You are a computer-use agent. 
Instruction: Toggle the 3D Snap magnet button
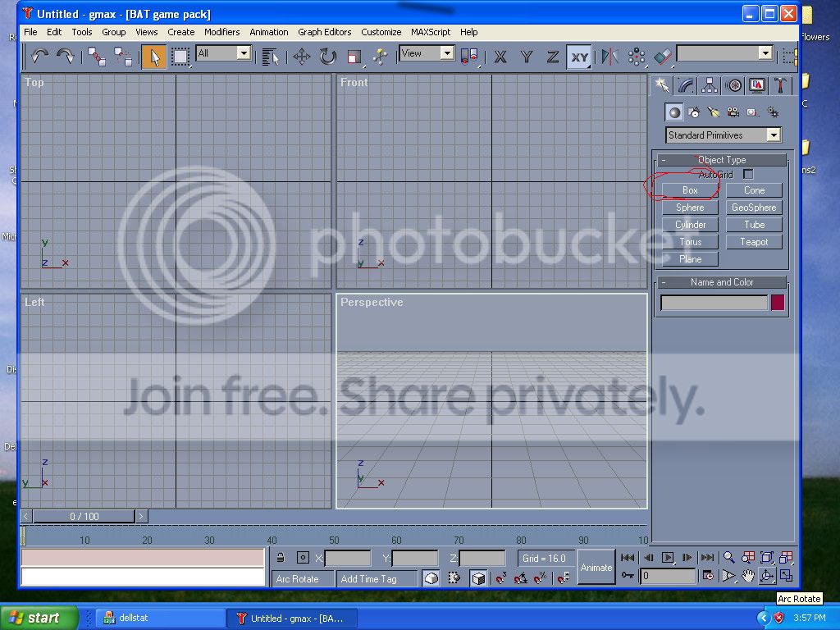pos(501,578)
